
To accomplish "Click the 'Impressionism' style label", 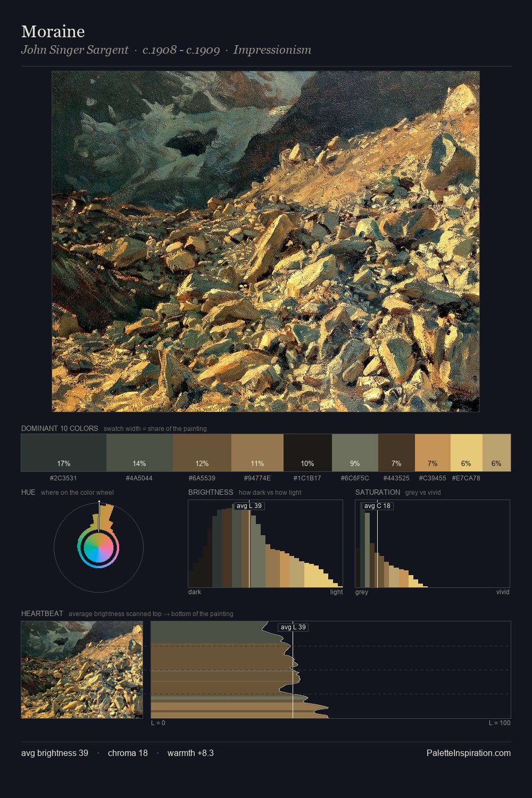I will pyautogui.click(x=272, y=50).
